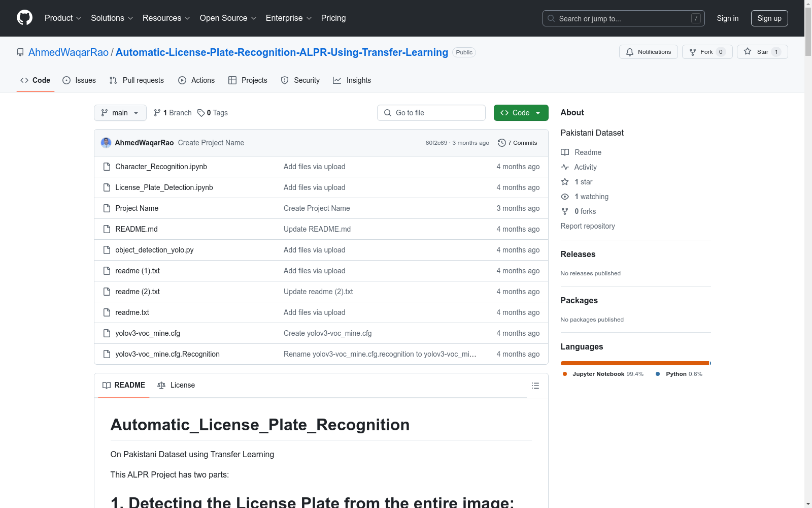Select the Code repository tab

pos(36,80)
